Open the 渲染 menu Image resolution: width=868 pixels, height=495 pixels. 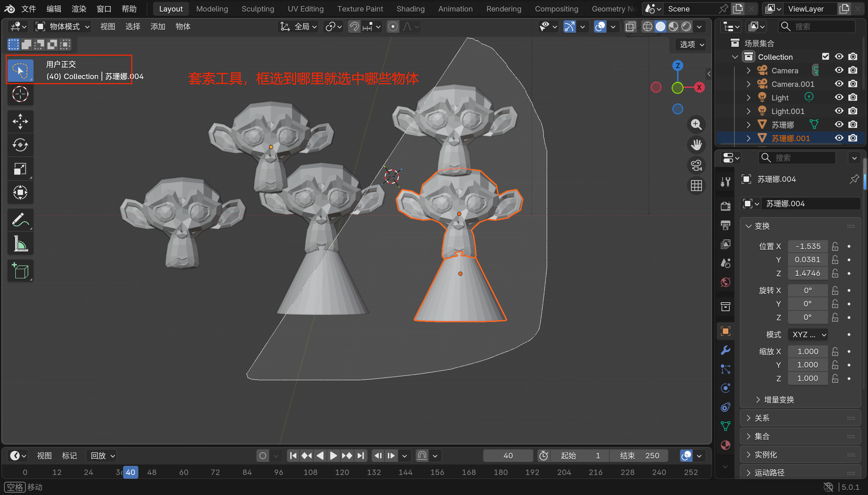point(79,9)
